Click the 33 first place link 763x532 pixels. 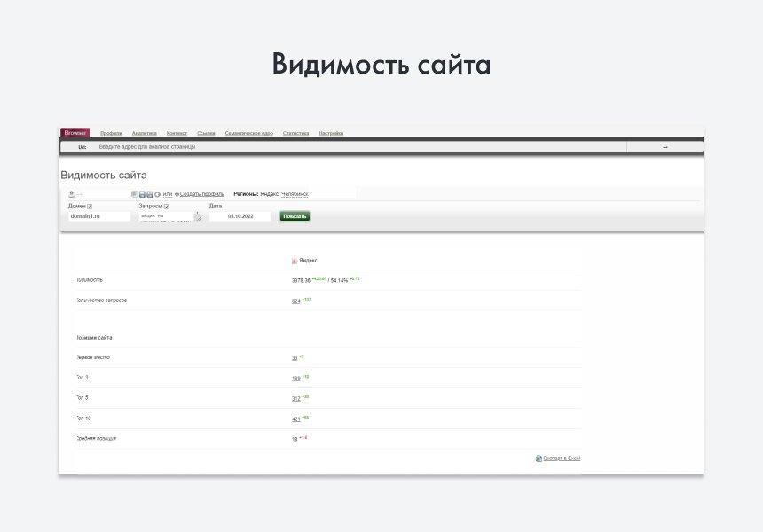(x=295, y=358)
